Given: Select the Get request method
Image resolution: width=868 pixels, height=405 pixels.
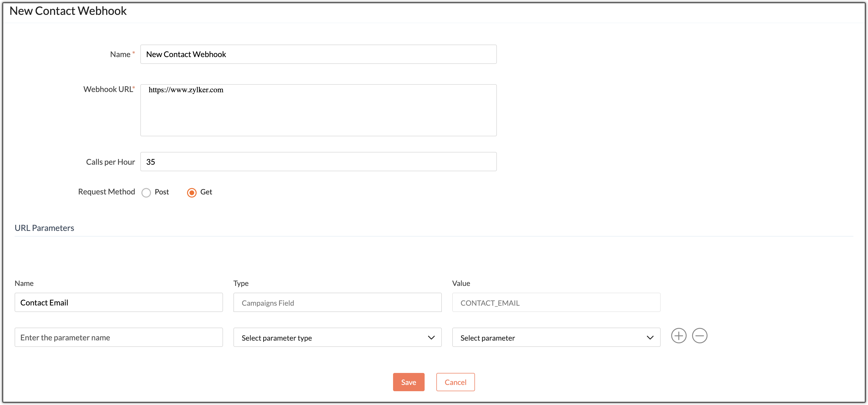Looking at the screenshot, I should tap(191, 192).
